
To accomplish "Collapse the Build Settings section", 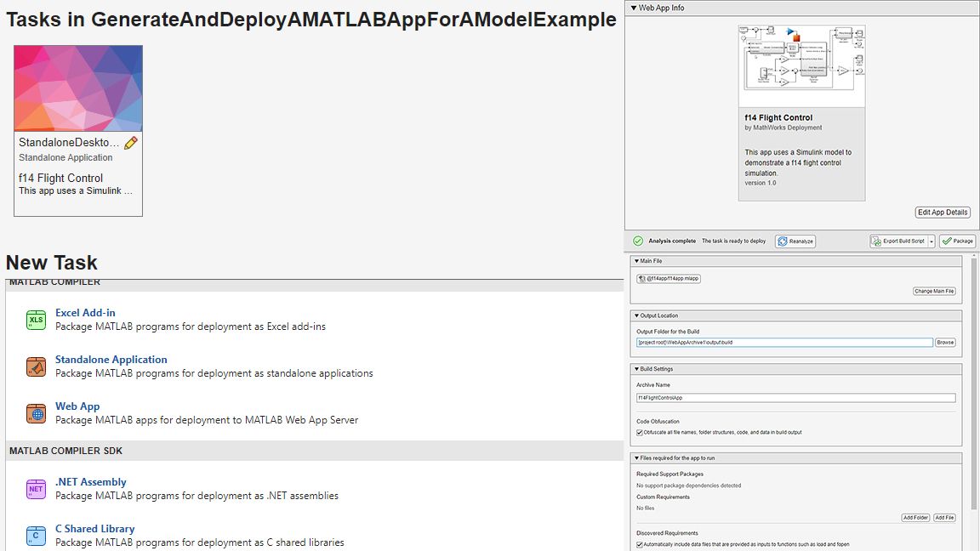I will point(636,369).
